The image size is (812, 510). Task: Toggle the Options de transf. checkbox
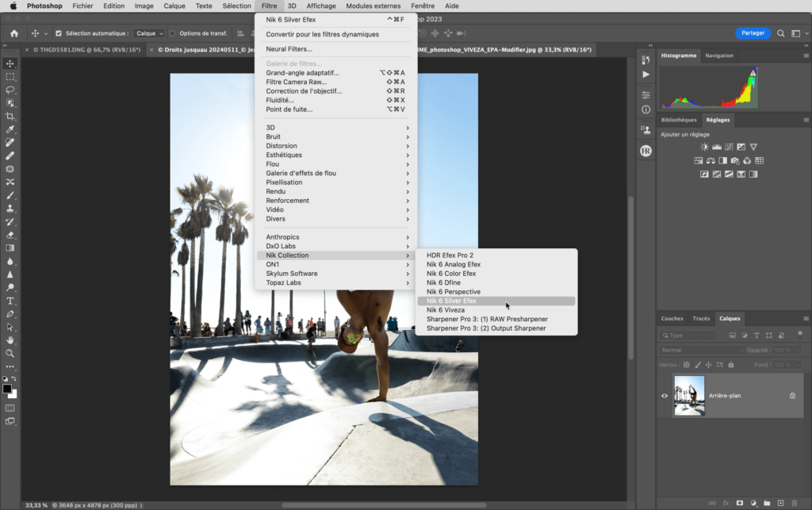tap(172, 33)
